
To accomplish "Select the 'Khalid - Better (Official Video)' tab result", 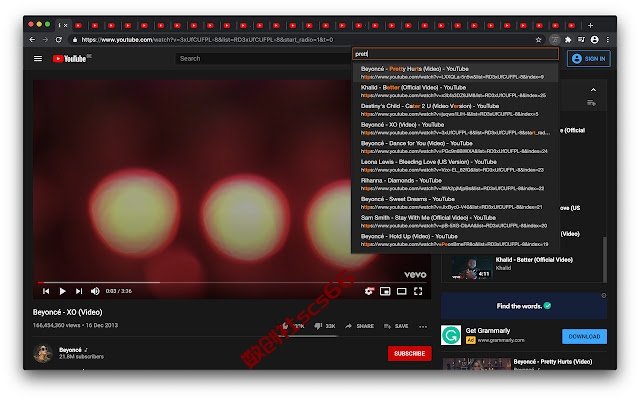I will pos(455,91).
